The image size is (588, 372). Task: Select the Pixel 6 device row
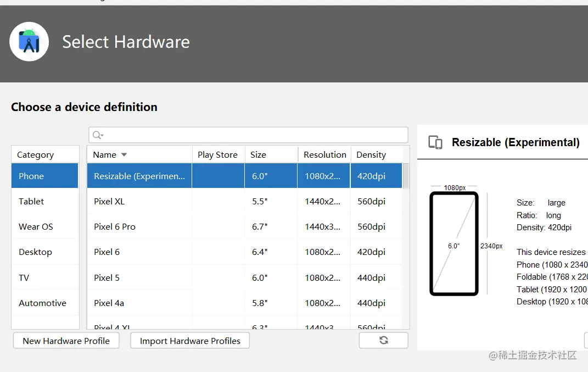click(x=244, y=252)
